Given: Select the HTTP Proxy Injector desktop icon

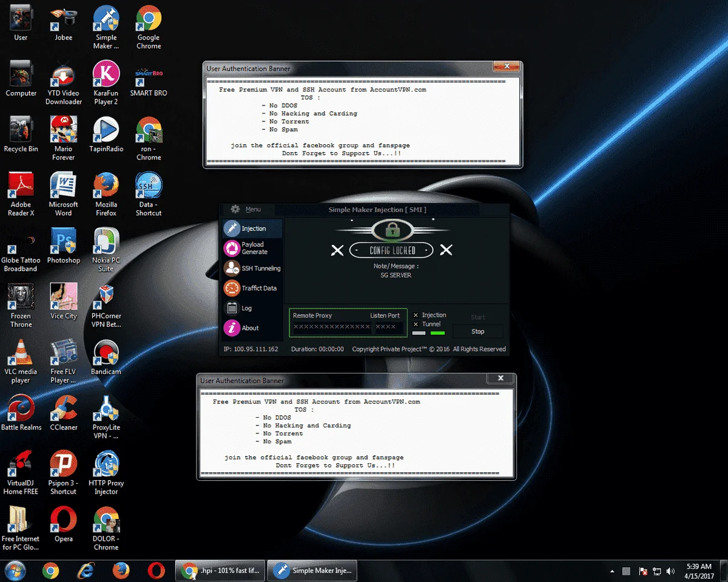Looking at the screenshot, I should coord(106,473).
